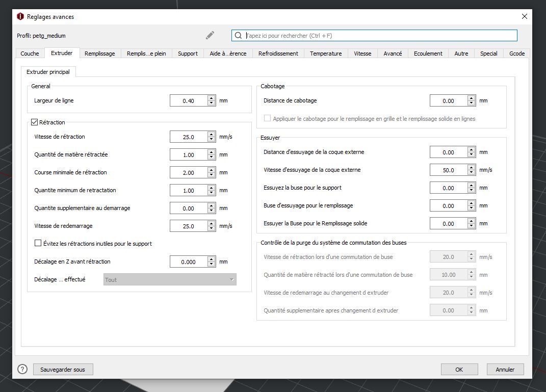Viewport: 546px width, 392px height.
Task: Decrease Vitesse d'essuyage de la coque externe
Action: point(472,172)
